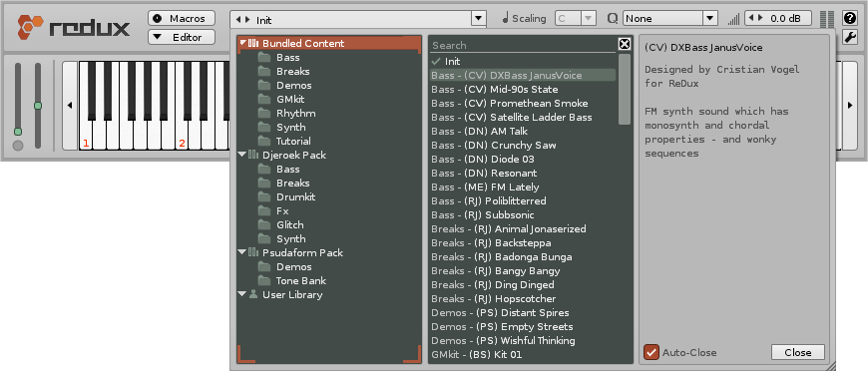The image size is (868, 371).
Task: Select Demos - (PS) Distant Spires preset
Action: 523,313
